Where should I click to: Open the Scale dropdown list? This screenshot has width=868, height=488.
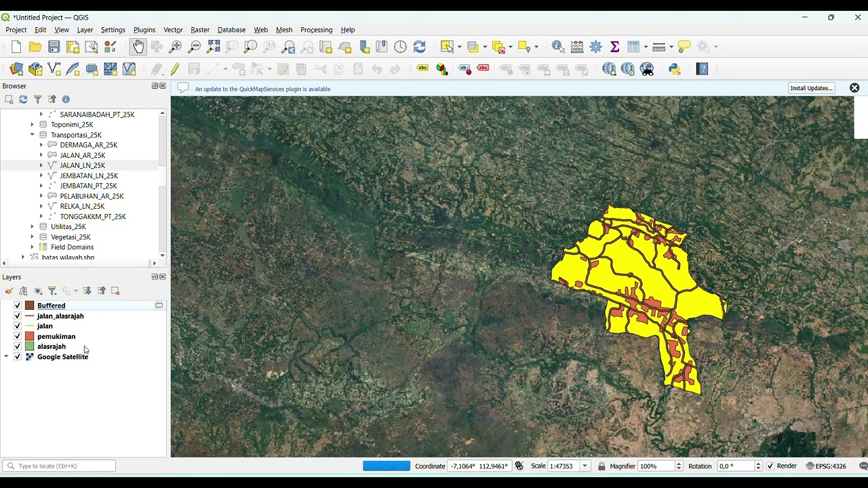click(x=585, y=466)
